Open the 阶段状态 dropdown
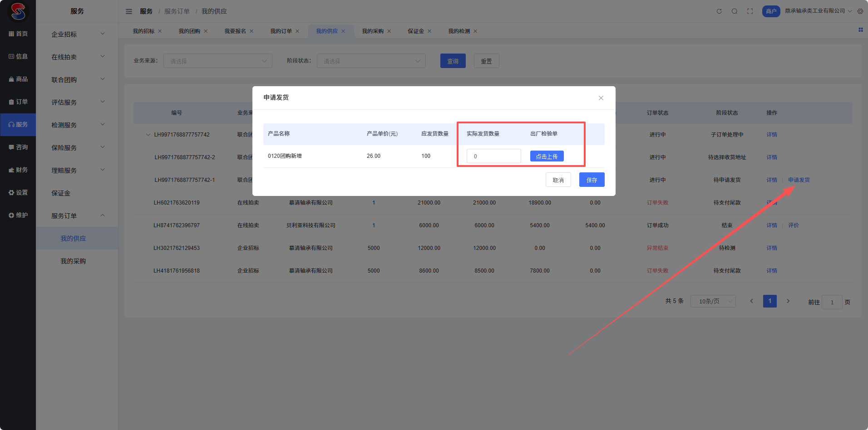 [371, 61]
